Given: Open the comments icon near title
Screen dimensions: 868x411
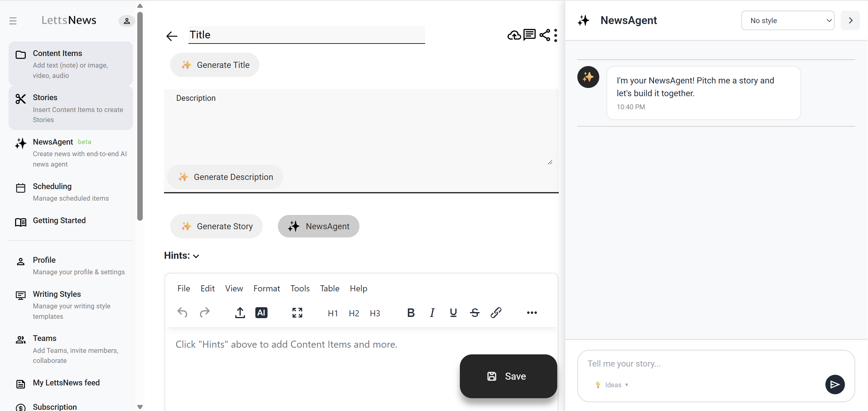Looking at the screenshot, I should [529, 35].
